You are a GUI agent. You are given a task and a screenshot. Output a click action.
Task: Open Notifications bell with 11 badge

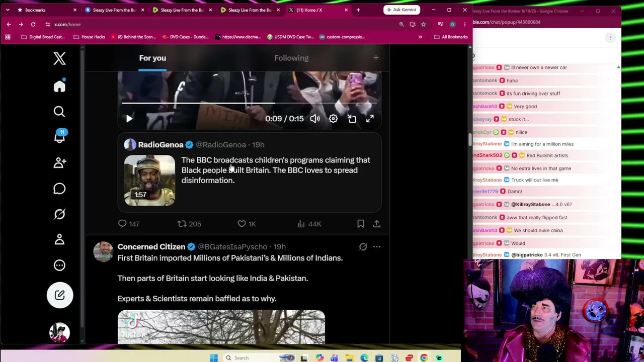click(x=59, y=136)
